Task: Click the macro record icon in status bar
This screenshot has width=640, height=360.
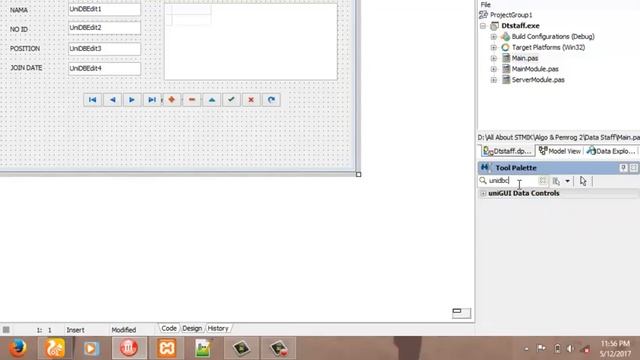Action: (x=6, y=329)
